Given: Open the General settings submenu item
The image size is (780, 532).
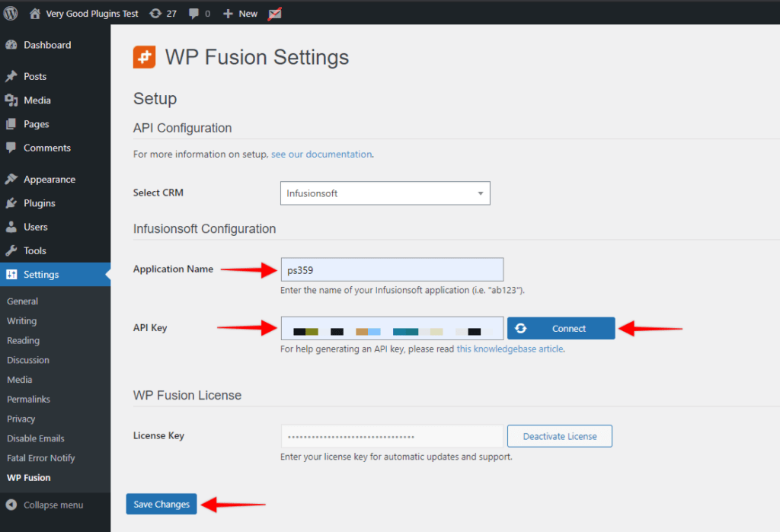Looking at the screenshot, I should 21,301.
